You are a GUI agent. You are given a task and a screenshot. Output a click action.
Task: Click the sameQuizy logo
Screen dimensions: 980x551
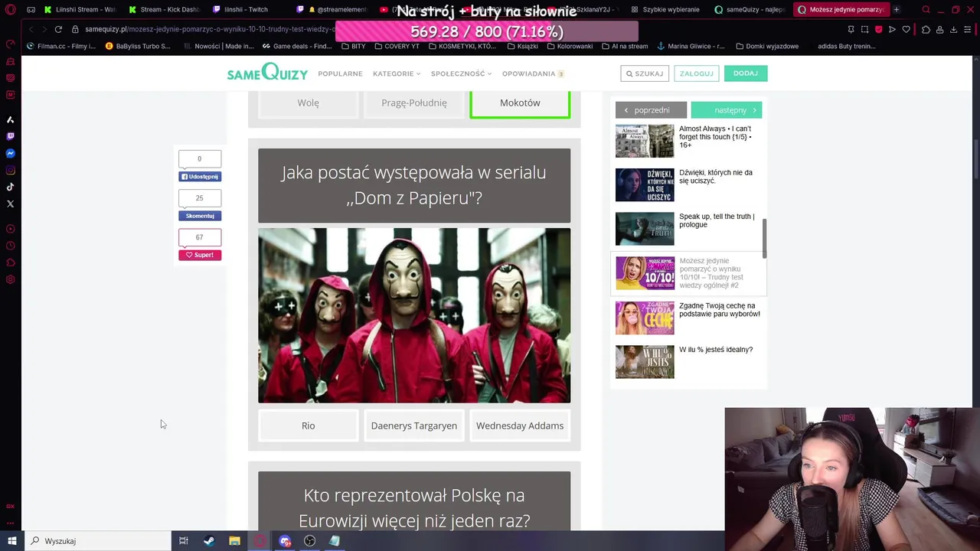click(x=267, y=73)
